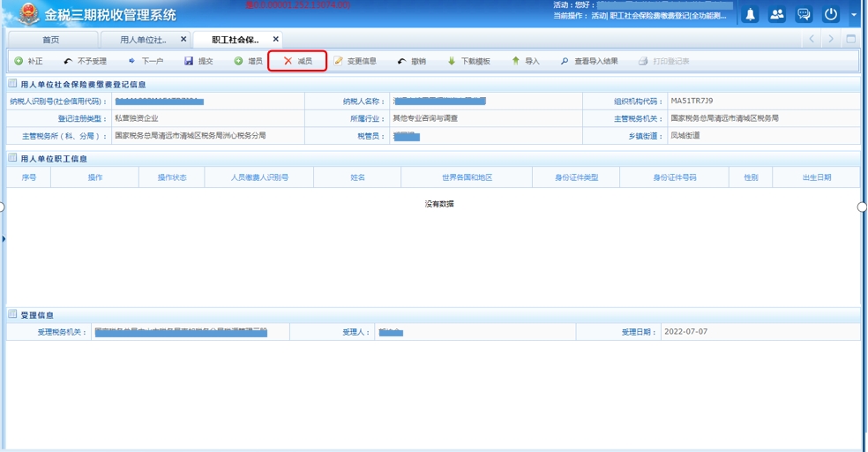The image size is (868, 452).
Task: Expand the dropdown arrow beside power icon
Action: (x=854, y=14)
